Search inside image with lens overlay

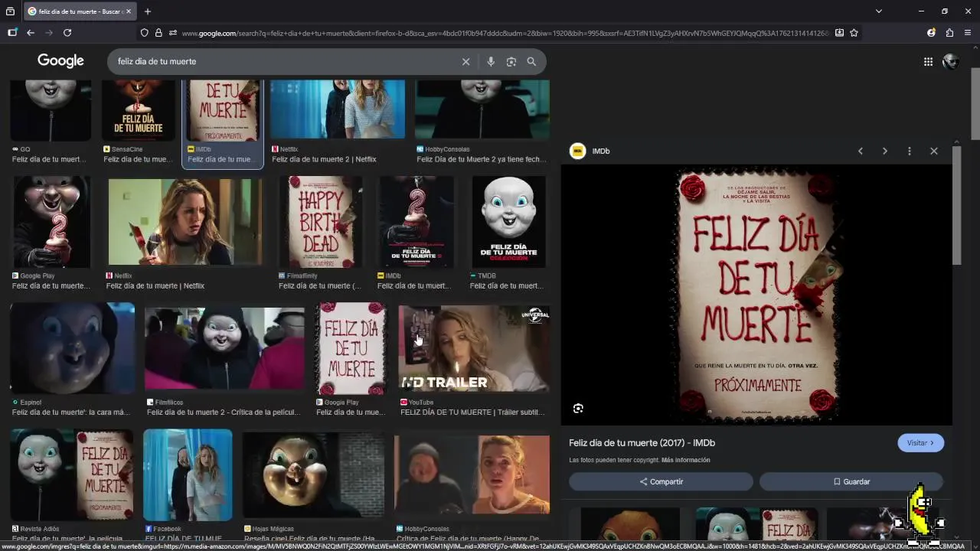[578, 409]
